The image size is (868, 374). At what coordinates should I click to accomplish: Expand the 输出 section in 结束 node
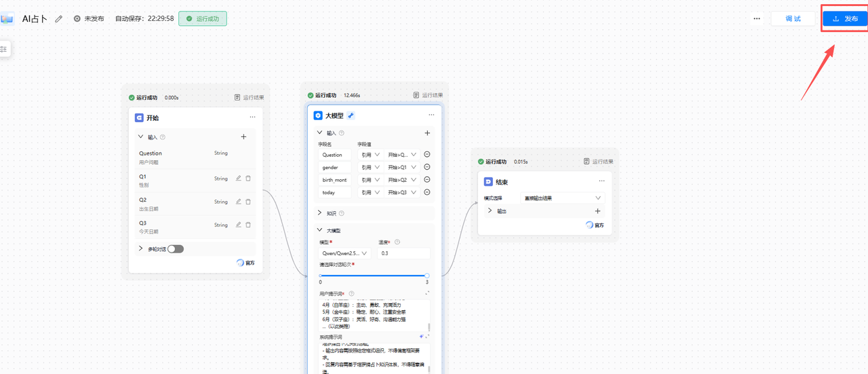click(490, 210)
